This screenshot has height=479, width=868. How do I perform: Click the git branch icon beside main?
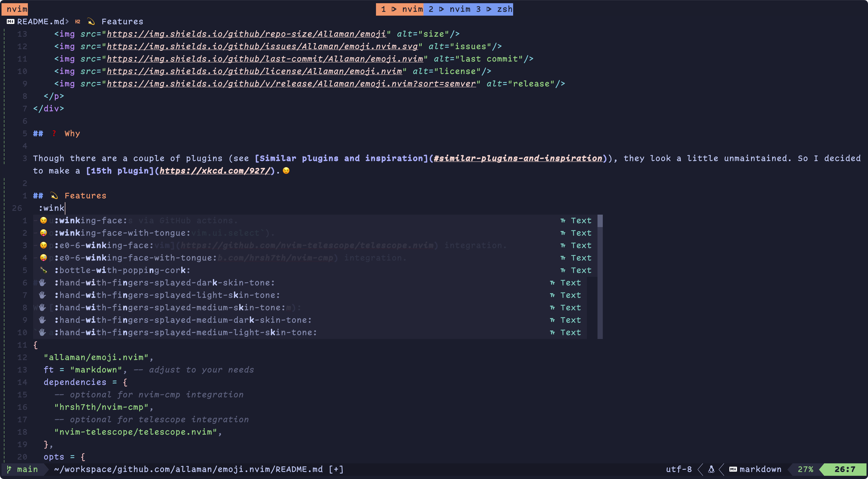pos(9,469)
